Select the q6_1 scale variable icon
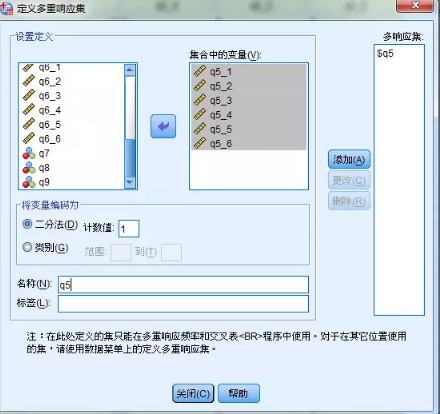The image size is (440, 414). tap(28, 68)
